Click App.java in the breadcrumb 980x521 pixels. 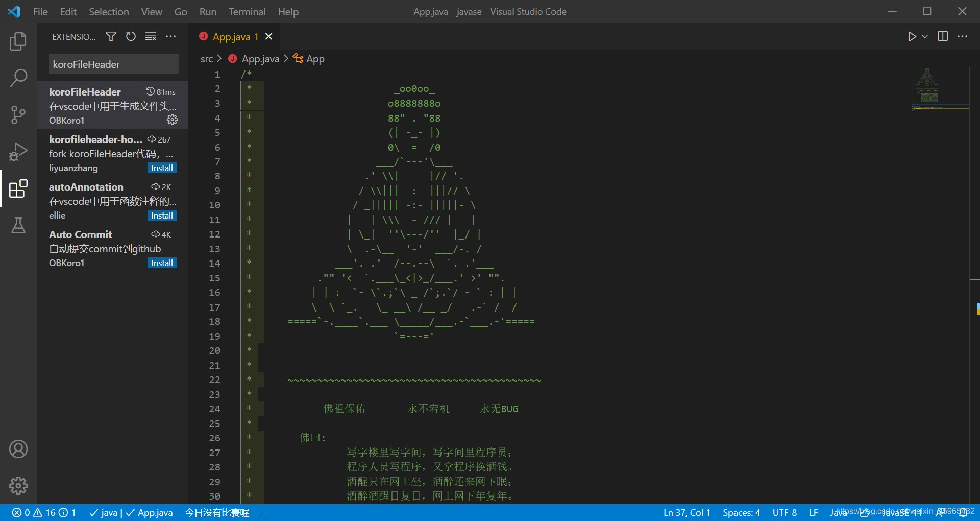(x=260, y=59)
